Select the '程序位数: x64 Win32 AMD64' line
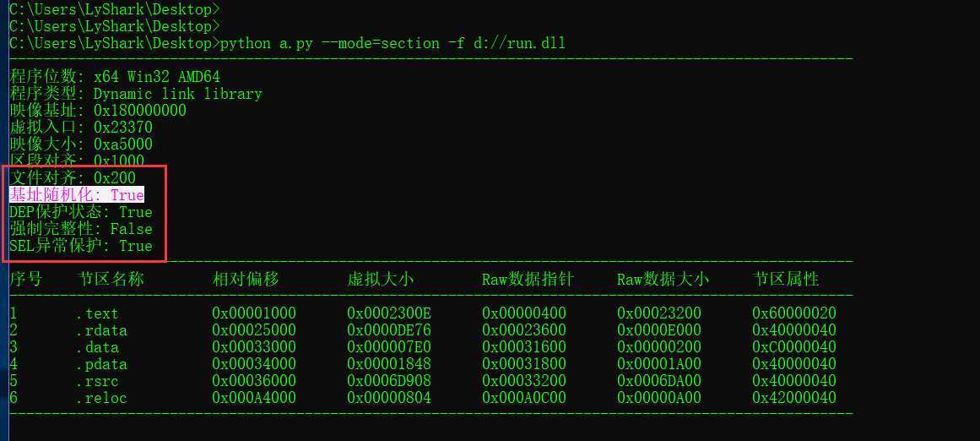The height and width of the screenshot is (441, 980). pyautogui.click(x=114, y=77)
